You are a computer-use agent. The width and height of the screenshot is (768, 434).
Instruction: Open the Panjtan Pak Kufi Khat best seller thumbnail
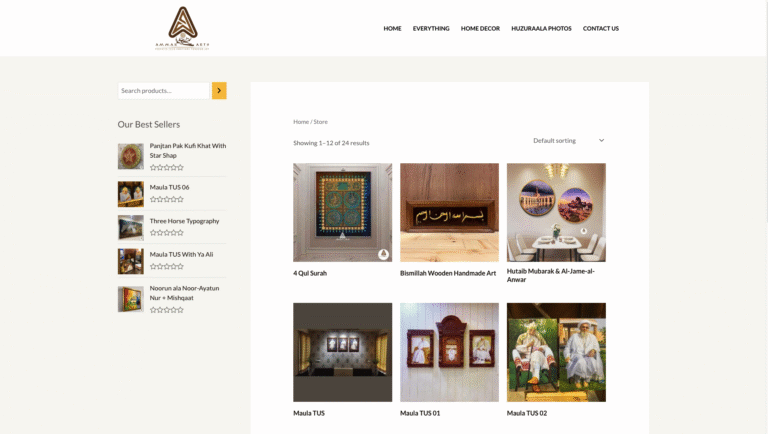coord(131,156)
